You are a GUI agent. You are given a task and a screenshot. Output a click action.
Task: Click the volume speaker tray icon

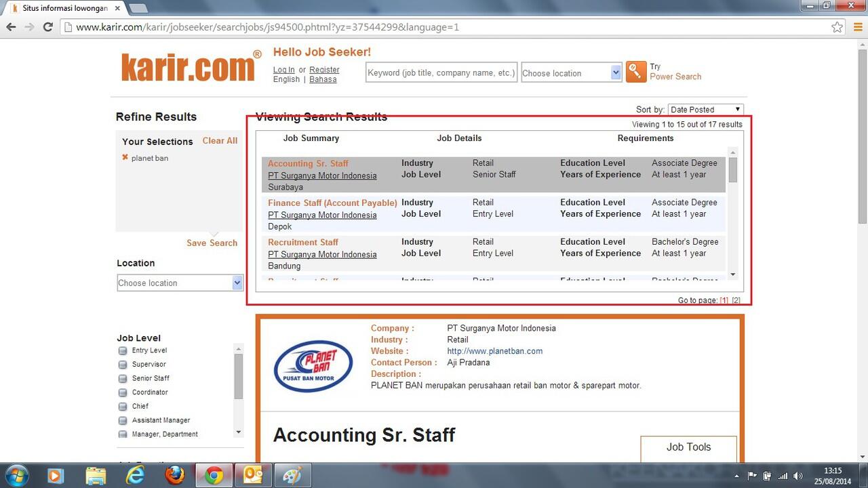pyautogui.click(x=798, y=476)
